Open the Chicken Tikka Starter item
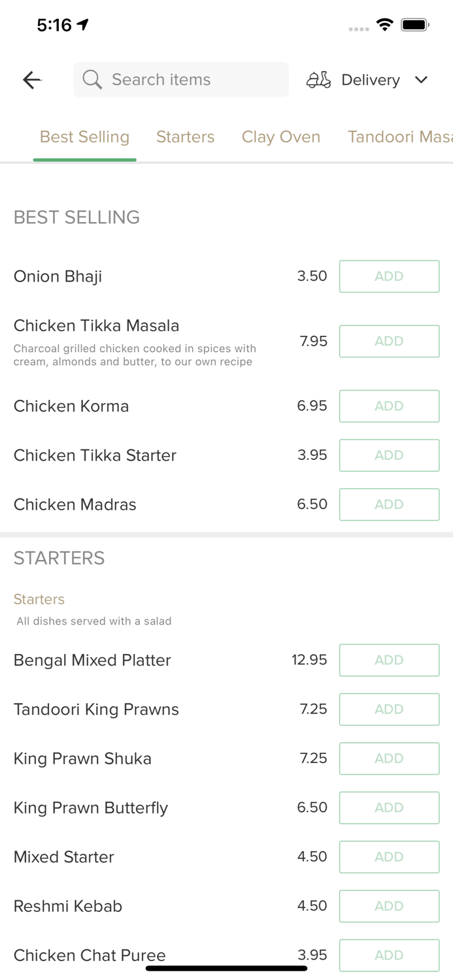The image size is (453, 980). (x=95, y=455)
